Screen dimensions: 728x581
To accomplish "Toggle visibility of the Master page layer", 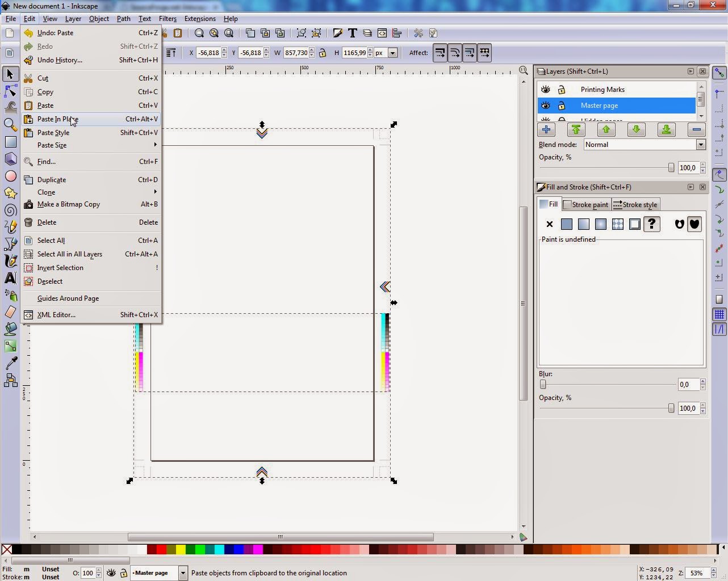I will (546, 106).
